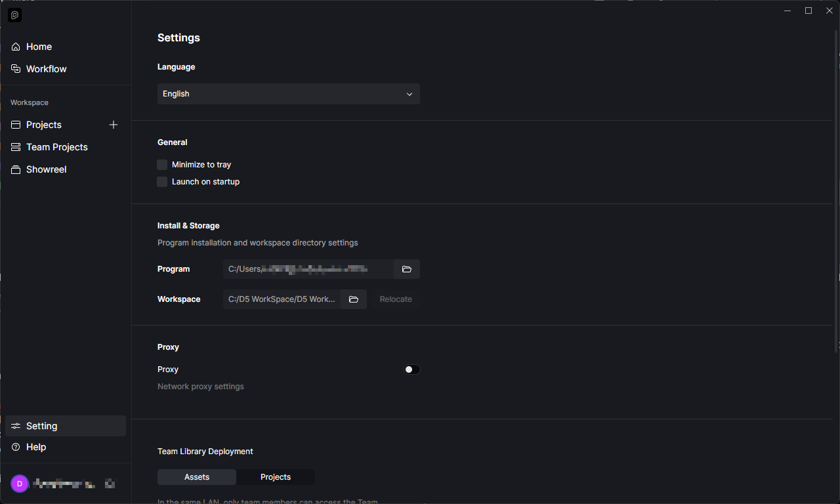840x504 pixels.
Task: Open folder browser for Workspace path
Action: 353,299
